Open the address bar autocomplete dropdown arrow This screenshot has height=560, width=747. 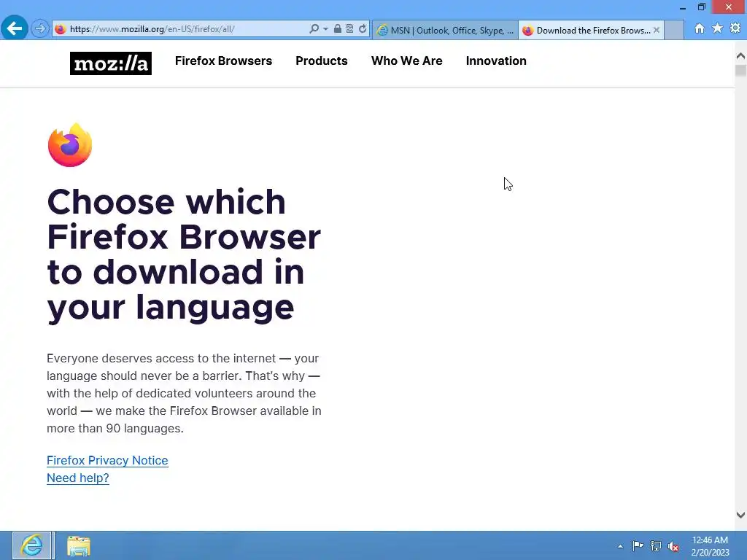pyautogui.click(x=325, y=29)
